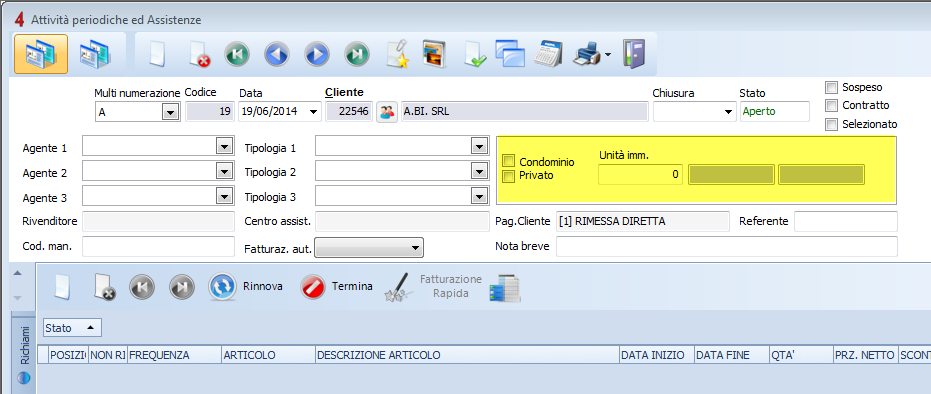This screenshot has height=394, width=931.
Task: Go to last row in lower toolbar
Action: 182,287
